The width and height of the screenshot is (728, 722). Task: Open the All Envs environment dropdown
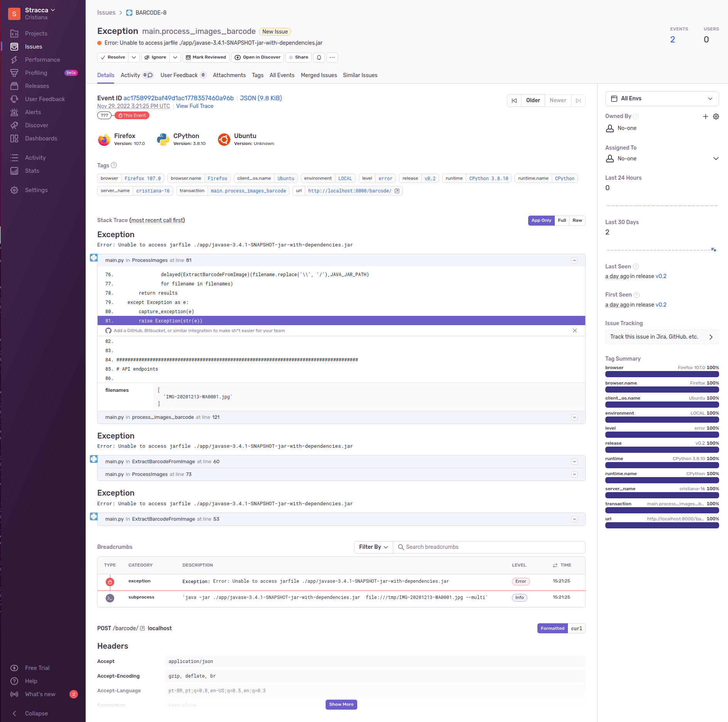click(662, 99)
